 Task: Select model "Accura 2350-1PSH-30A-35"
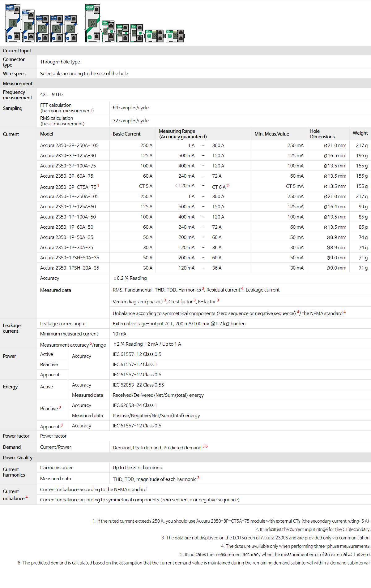70,268
